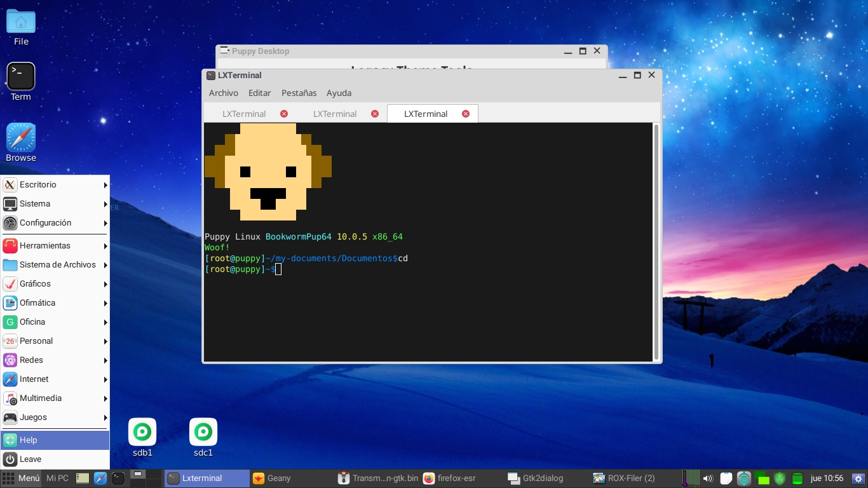Open the settings gear in the tray corner
Screen dimensions: 868x488
858,478
